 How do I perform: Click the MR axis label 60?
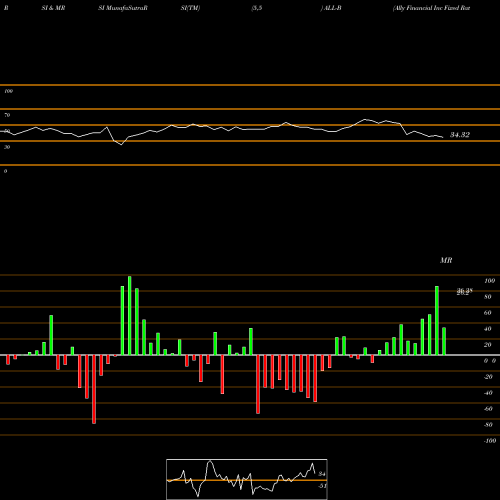(x=488, y=313)
